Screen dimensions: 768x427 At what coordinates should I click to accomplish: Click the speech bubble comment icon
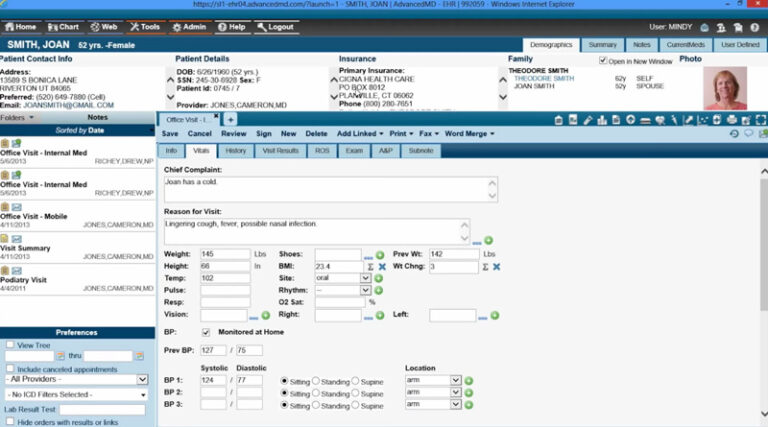[x=748, y=134]
